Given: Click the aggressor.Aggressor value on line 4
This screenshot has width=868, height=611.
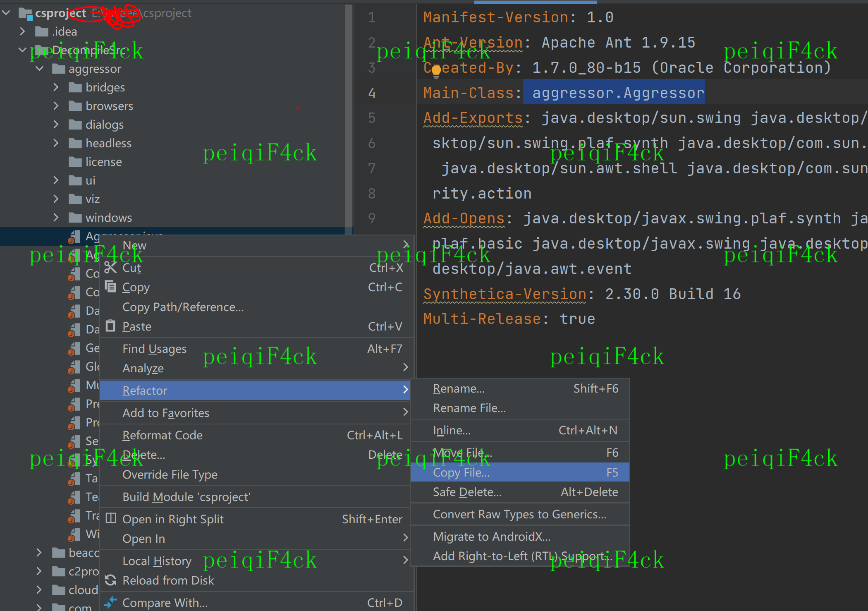Looking at the screenshot, I should 618,93.
